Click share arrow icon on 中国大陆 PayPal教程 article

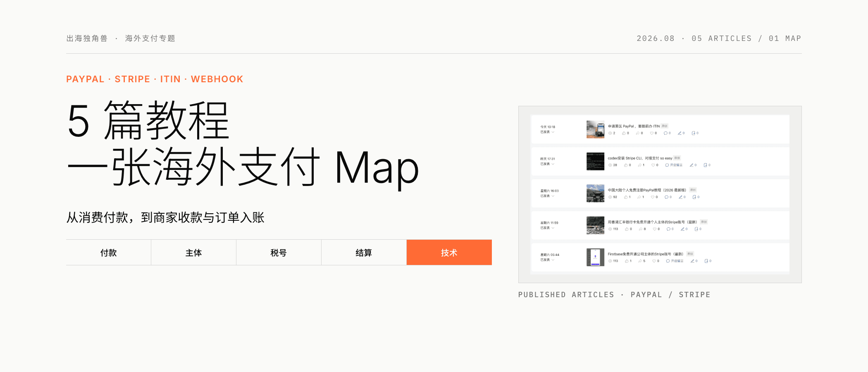click(x=639, y=197)
